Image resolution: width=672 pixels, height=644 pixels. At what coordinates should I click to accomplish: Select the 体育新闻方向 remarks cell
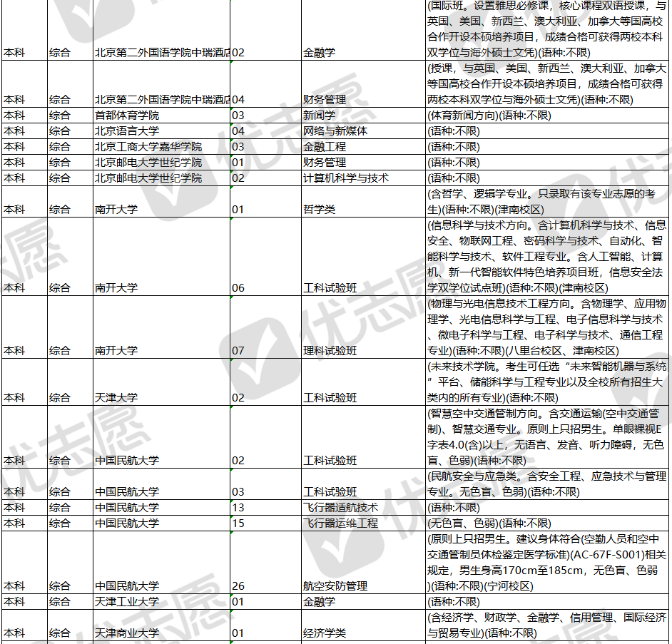[x=489, y=116]
